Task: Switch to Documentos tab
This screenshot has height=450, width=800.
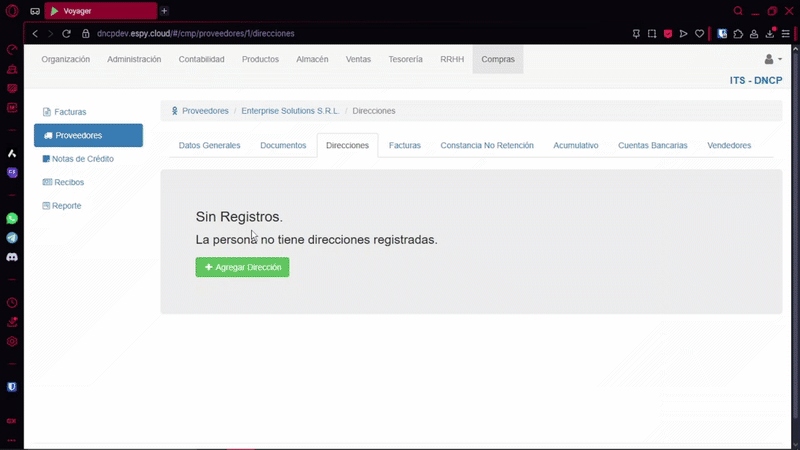Action: [x=283, y=145]
